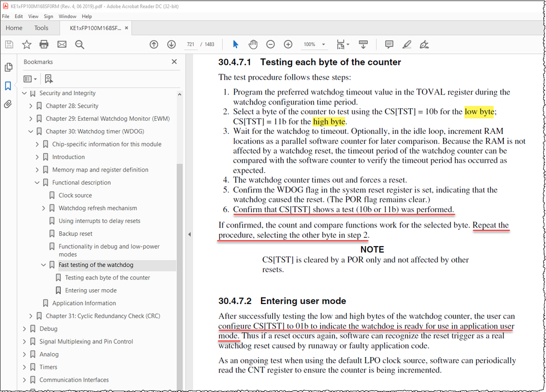
Task: Open the Window menu
Action: (67, 16)
